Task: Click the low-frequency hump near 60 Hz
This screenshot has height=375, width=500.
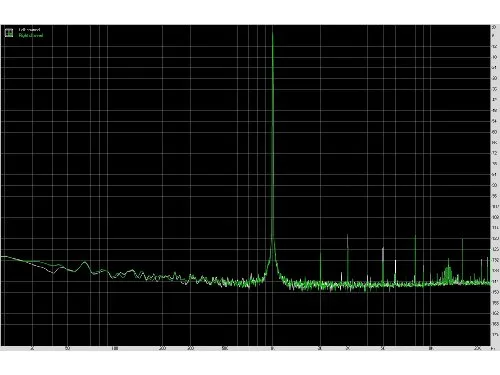Action: [x=85, y=265]
